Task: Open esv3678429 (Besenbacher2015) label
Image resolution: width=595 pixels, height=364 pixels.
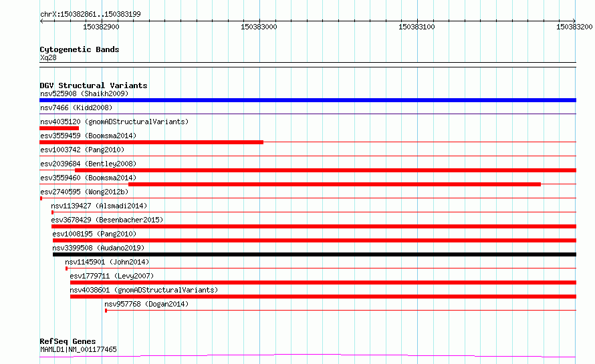Action: pos(107,220)
